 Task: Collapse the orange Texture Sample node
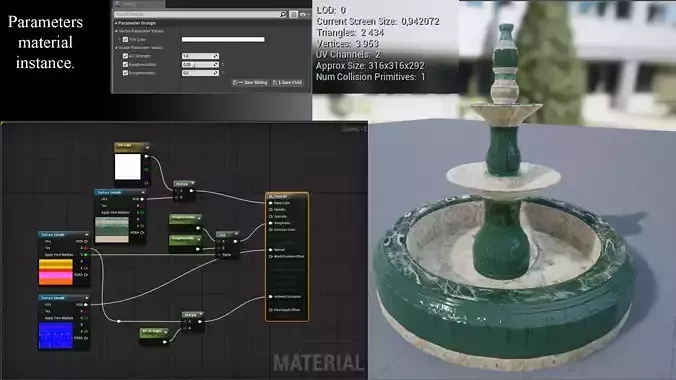(x=87, y=234)
